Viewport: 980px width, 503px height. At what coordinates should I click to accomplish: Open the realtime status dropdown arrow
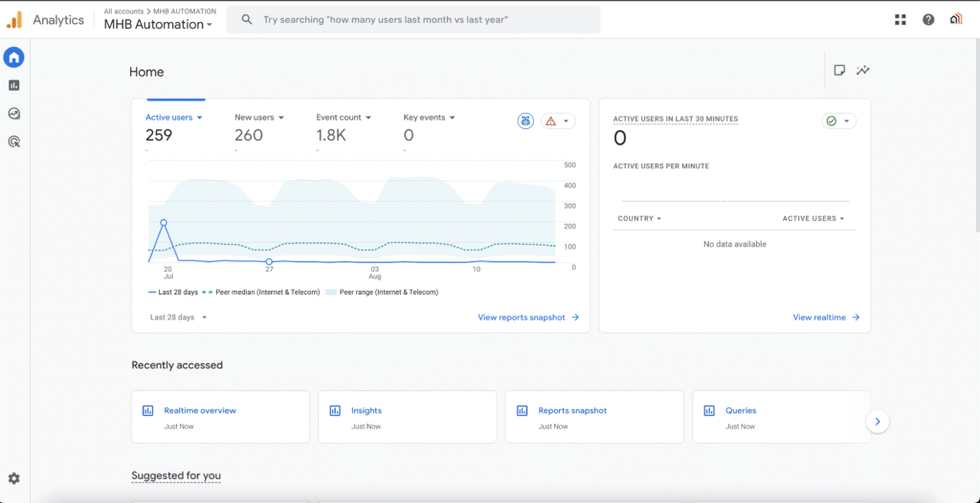(846, 121)
